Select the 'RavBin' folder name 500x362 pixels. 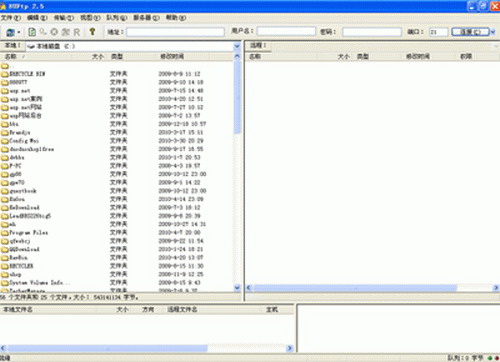pos(18,258)
